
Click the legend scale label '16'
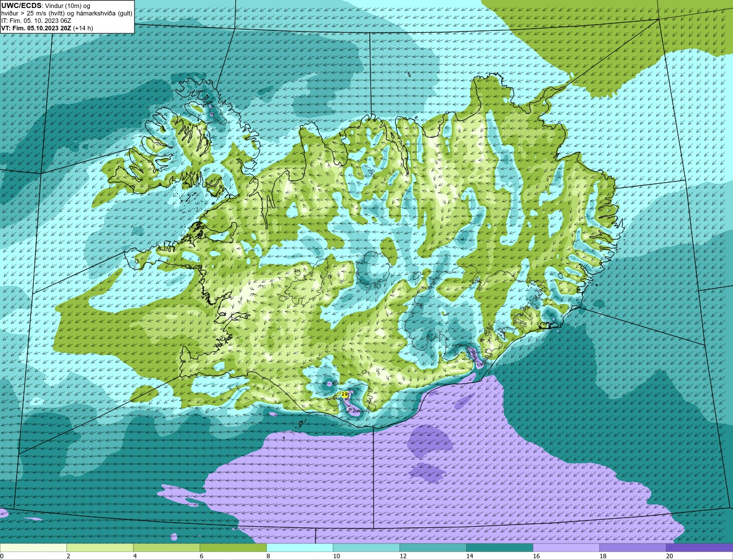pos(536,556)
